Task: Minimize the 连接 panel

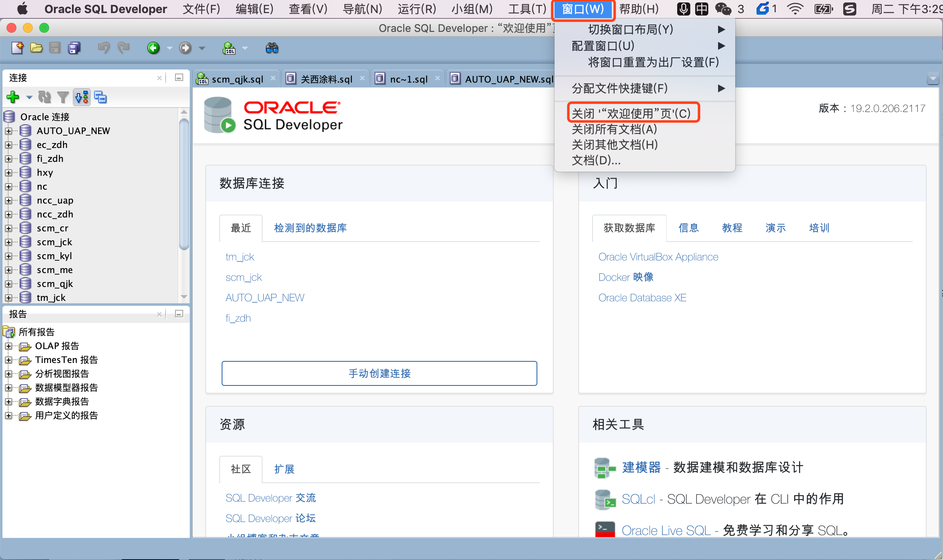Action: pos(179,78)
